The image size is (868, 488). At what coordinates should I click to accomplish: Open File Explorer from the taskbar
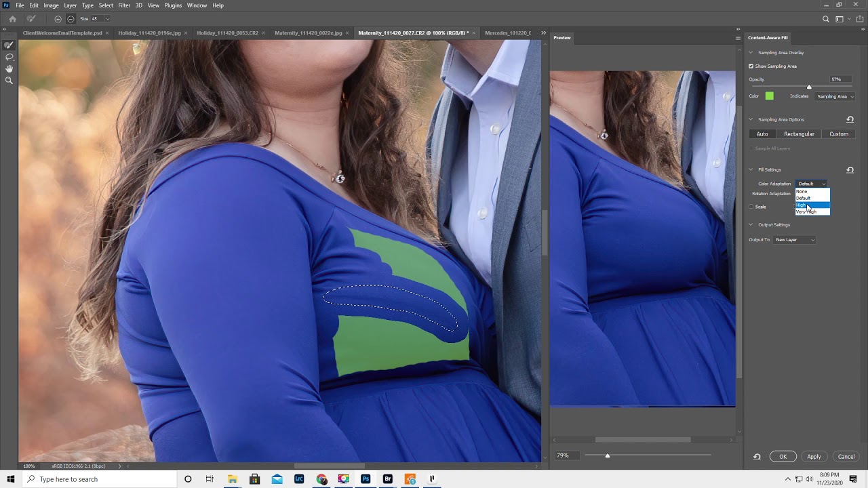(x=233, y=479)
